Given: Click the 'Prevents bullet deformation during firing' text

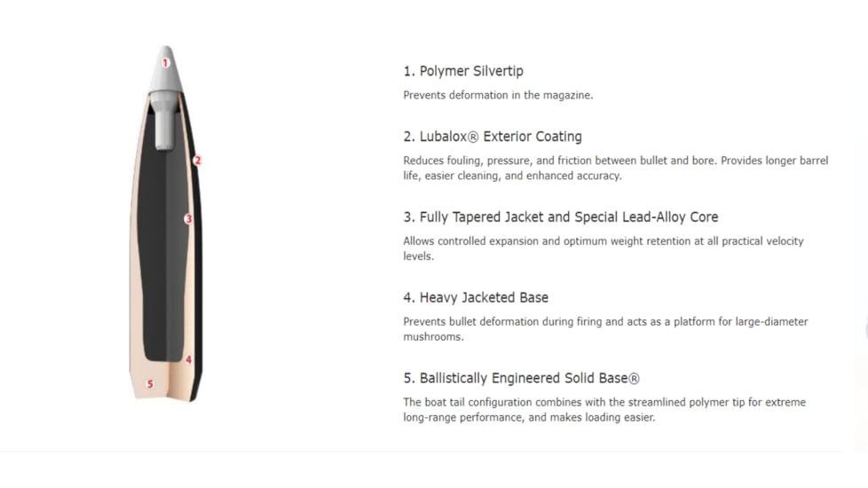Looking at the screenshot, I should click(x=605, y=329).
